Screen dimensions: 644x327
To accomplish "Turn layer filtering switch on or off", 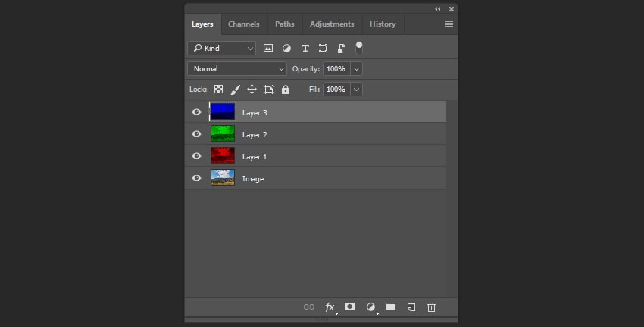I will pos(359,47).
